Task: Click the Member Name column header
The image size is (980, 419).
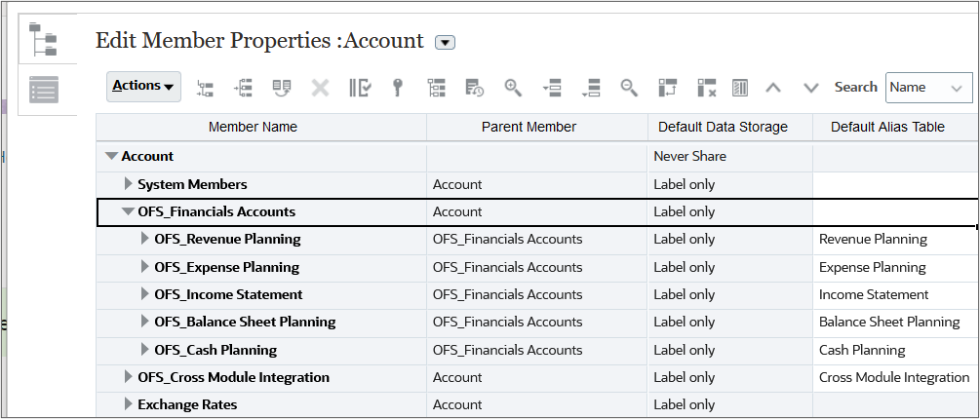Action: click(x=261, y=128)
